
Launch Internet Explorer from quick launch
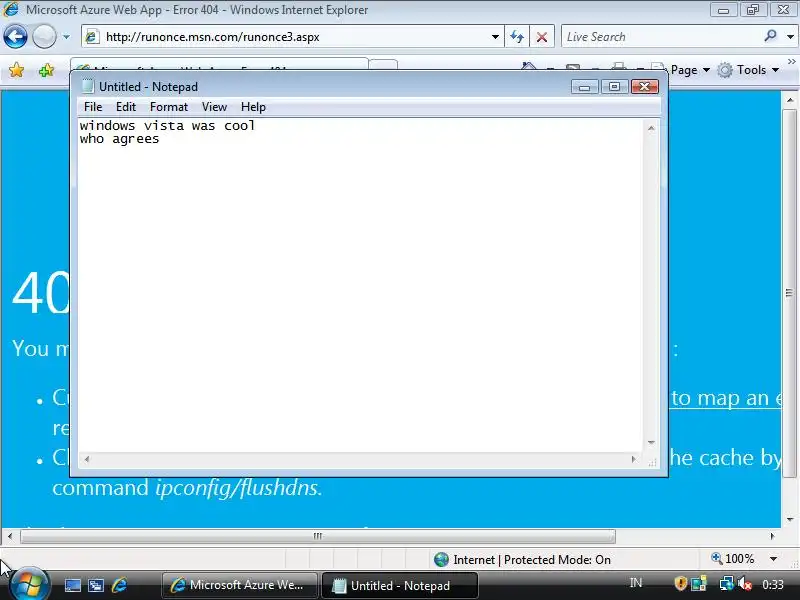(119, 585)
